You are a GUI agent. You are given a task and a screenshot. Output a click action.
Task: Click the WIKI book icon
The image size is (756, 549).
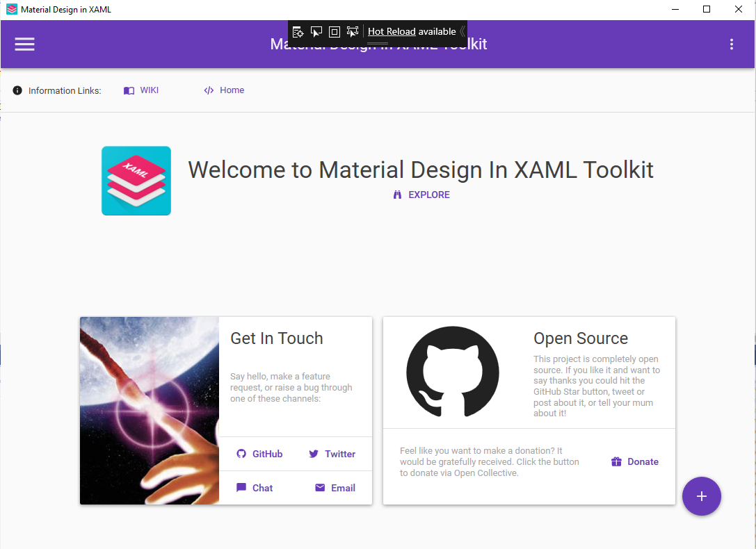tap(129, 90)
